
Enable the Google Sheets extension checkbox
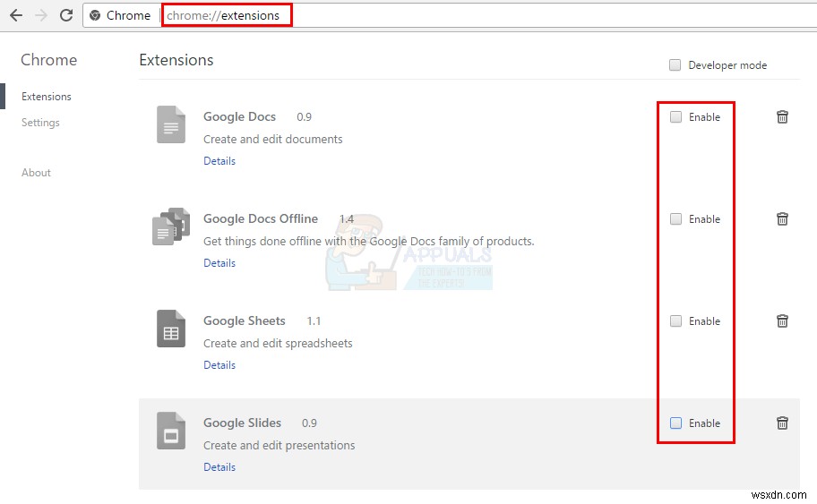click(675, 320)
